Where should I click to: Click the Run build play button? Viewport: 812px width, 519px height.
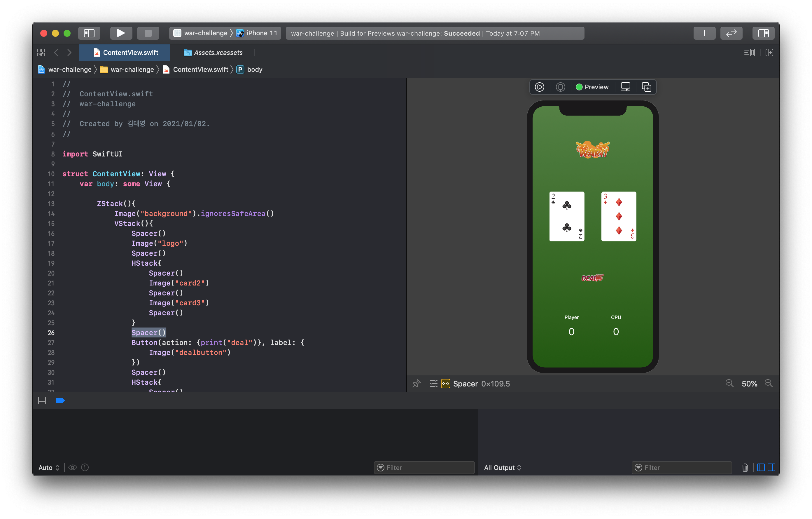pos(121,33)
